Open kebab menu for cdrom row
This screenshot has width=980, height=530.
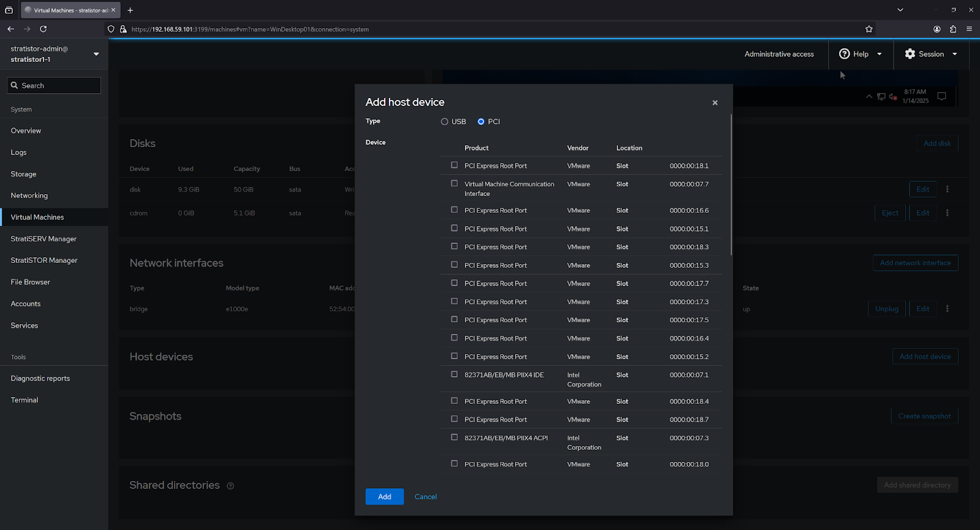[x=947, y=213]
